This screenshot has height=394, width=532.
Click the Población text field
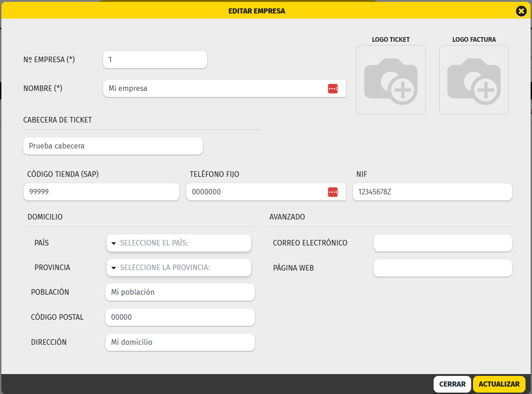pyautogui.click(x=180, y=292)
